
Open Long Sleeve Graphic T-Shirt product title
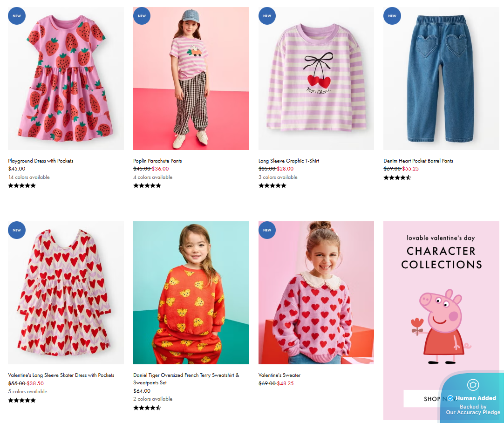289,161
